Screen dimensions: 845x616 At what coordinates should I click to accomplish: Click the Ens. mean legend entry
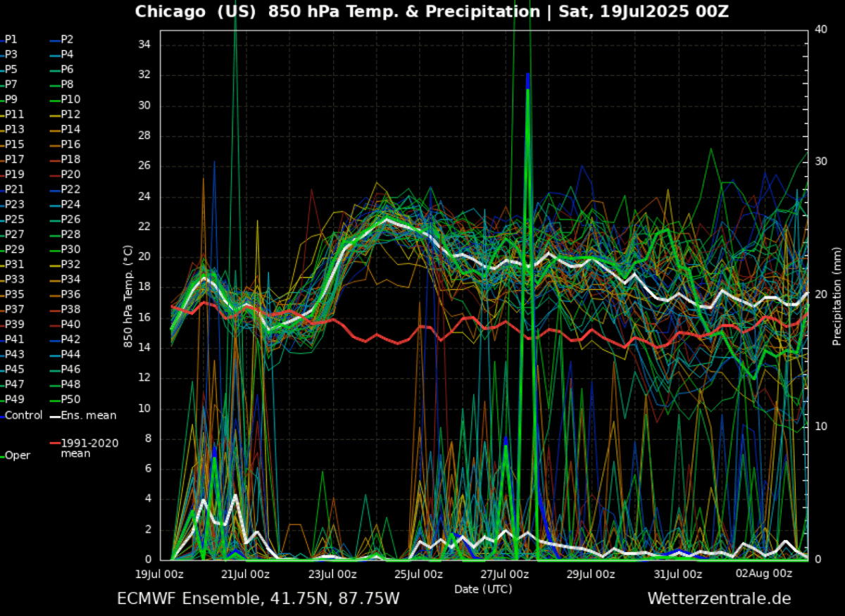coord(88,415)
